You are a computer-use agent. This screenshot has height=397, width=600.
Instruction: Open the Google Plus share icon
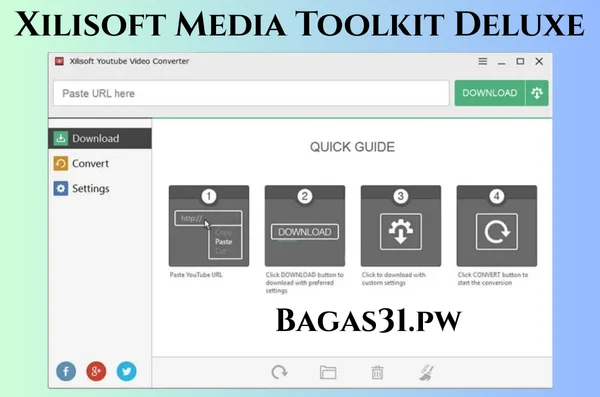coord(96,371)
